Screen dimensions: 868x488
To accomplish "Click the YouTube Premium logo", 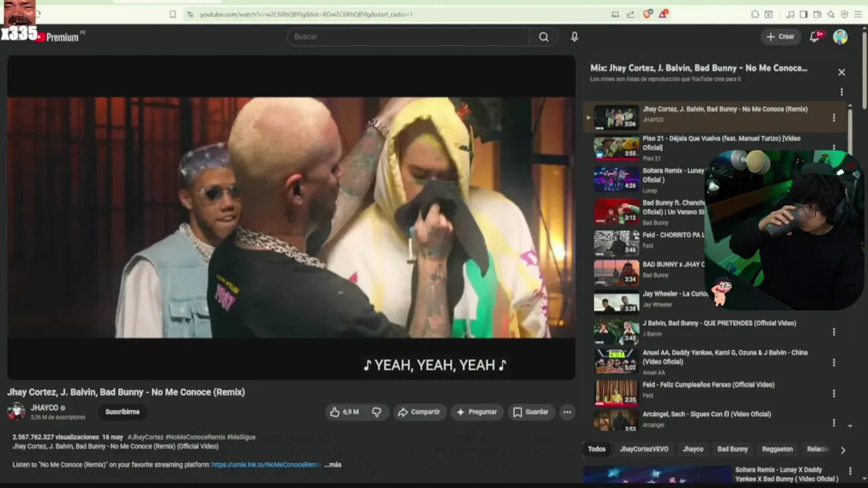I will [60, 37].
